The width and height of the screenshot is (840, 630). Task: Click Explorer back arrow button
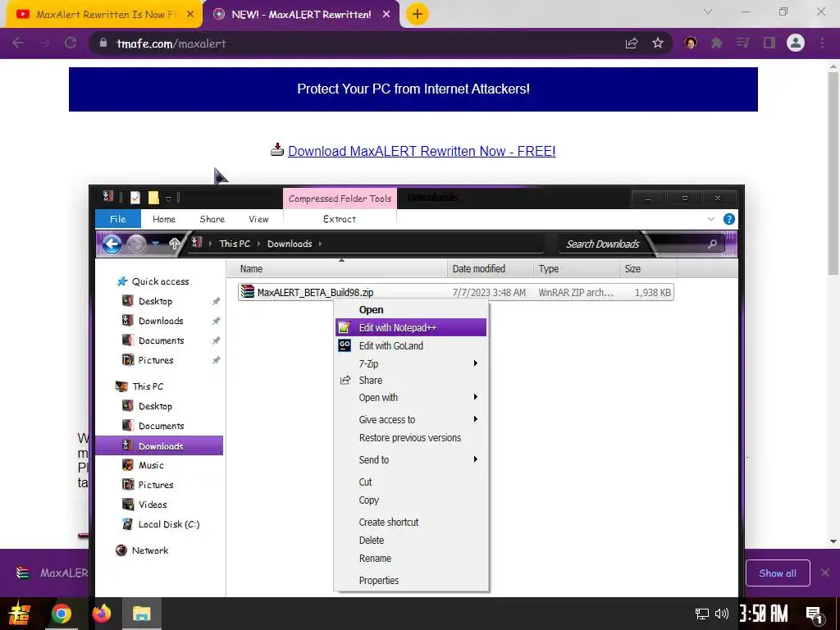point(112,244)
